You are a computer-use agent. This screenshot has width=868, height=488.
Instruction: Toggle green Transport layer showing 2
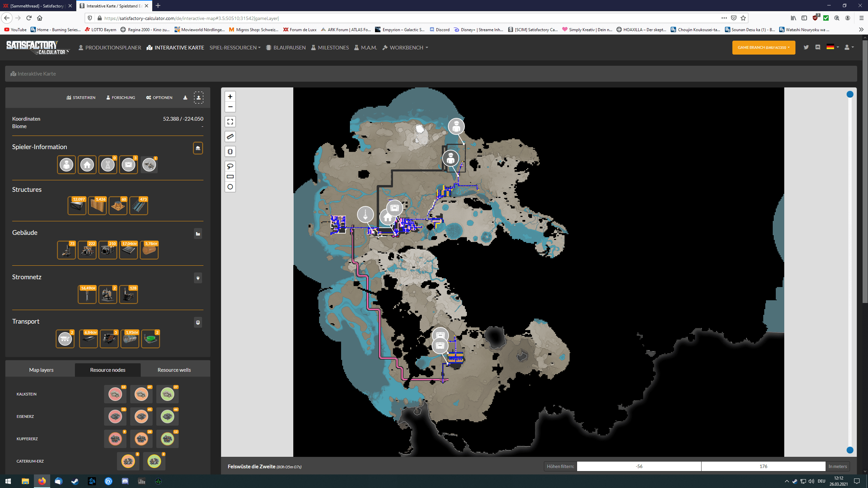click(151, 339)
